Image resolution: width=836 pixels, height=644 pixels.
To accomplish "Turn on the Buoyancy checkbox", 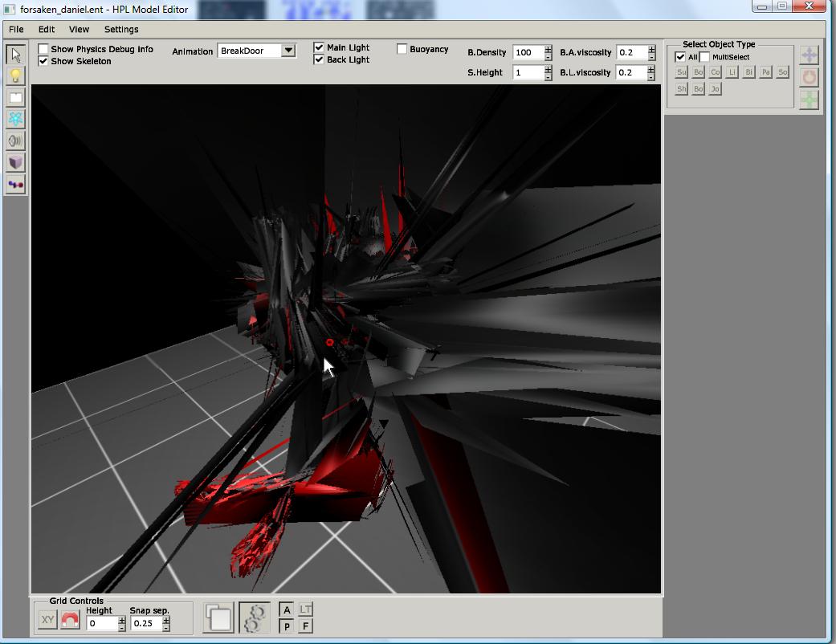I will 402,49.
